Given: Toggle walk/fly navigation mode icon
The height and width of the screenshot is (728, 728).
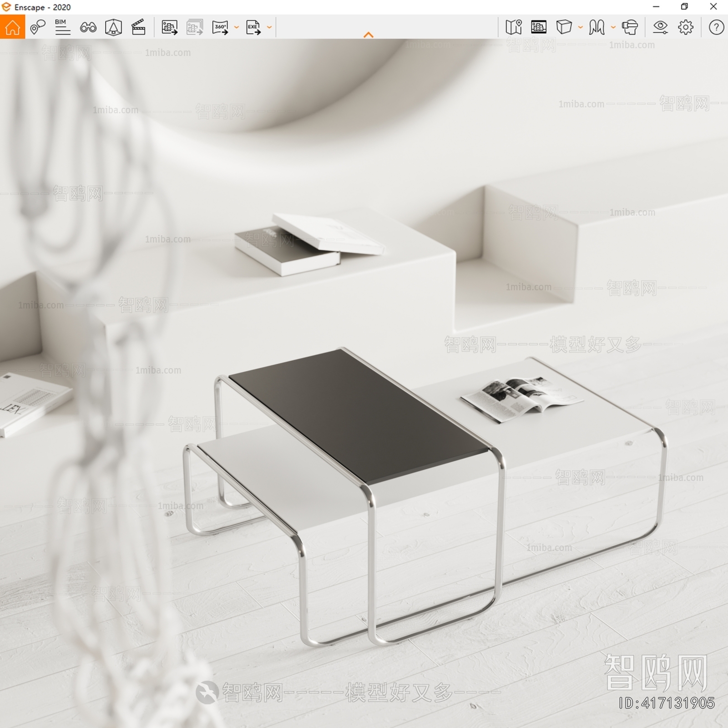Looking at the screenshot, I should [597, 27].
